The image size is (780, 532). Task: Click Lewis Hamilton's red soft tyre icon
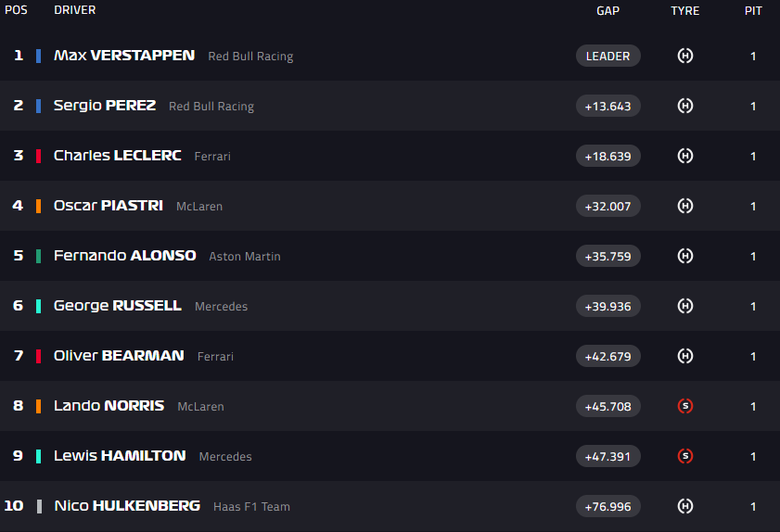click(685, 456)
